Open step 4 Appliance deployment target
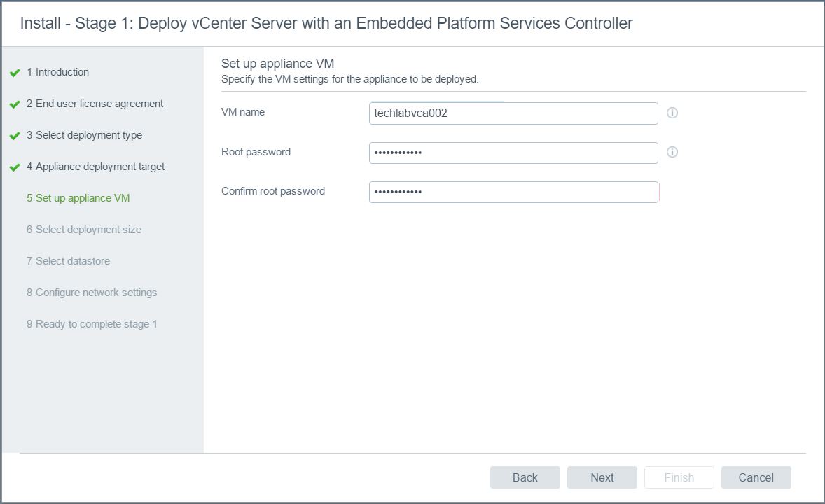The width and height of the screenshot is (825, 504). coord(96,167)
